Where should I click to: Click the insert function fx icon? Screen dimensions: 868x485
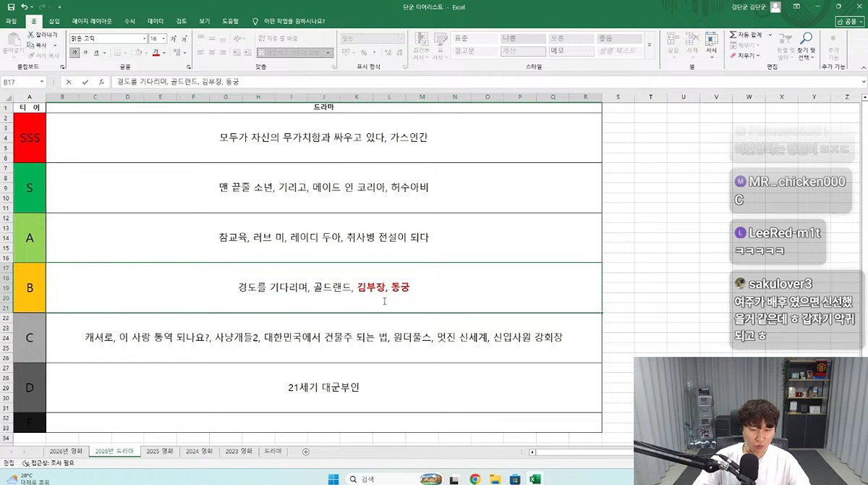[101, 82]
